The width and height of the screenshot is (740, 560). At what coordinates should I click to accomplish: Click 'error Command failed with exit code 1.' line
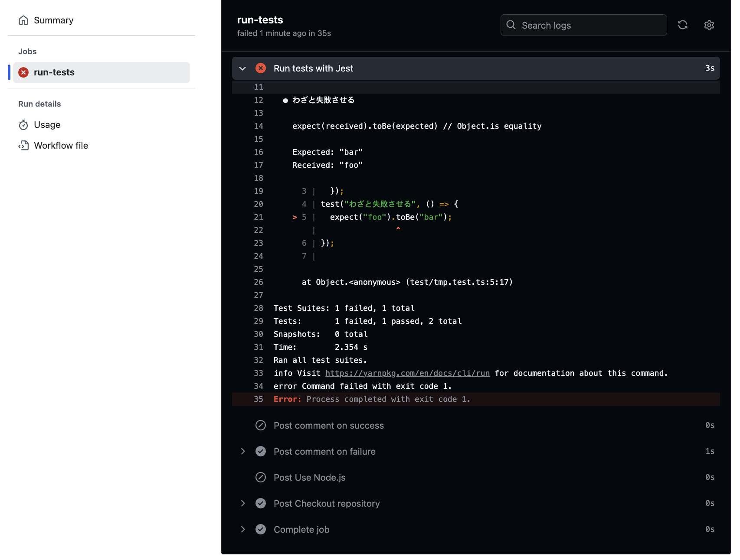[x=363, y=386]
